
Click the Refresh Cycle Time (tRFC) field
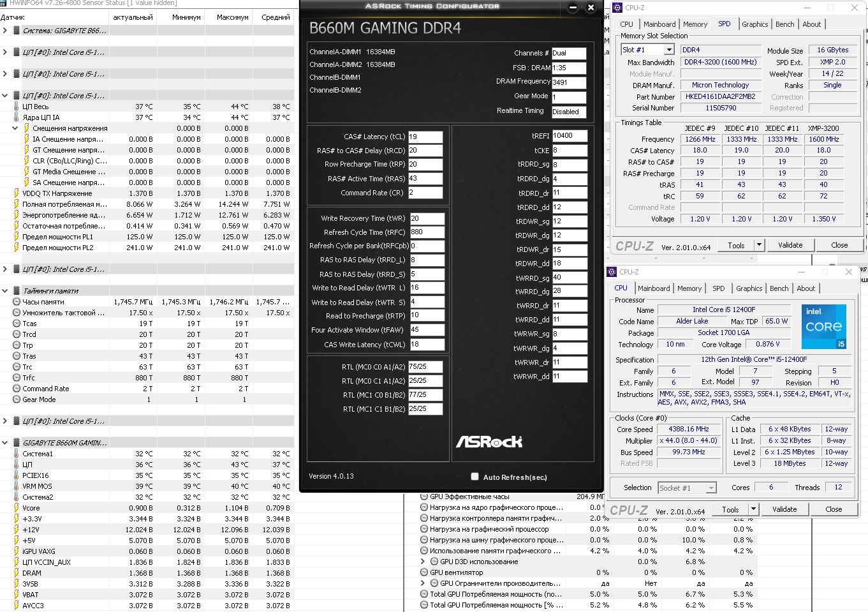click(x=427, y=232)
